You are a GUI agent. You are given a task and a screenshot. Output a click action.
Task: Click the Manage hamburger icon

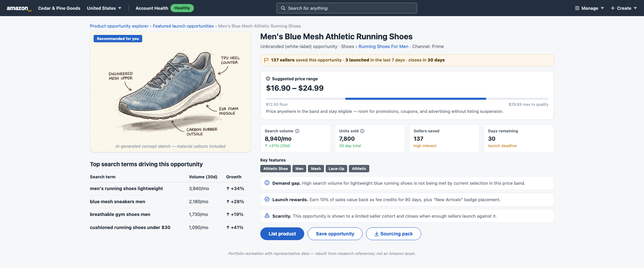pyautogui.click(x=577, y=8)
